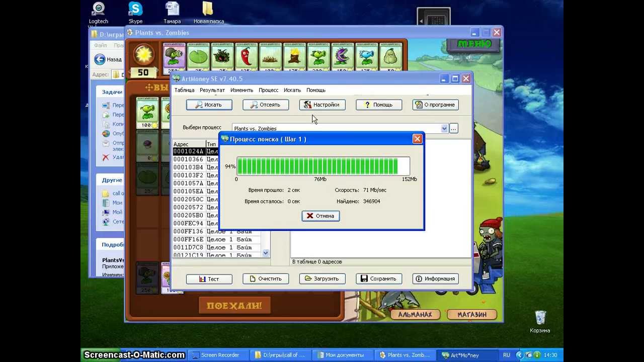644x362 pixels.
Task: Select address row 000FF16E
Action: (216, 240)
